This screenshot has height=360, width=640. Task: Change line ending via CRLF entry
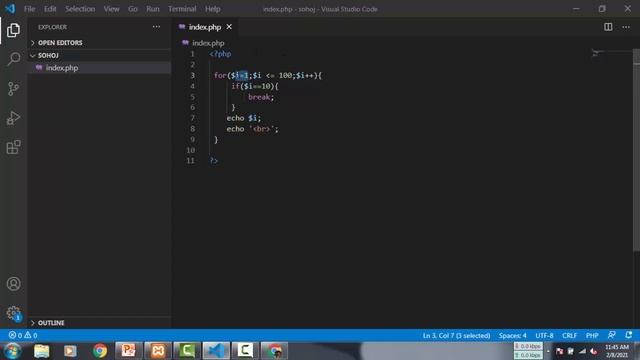pyautogui.click(x=569, y=335)
